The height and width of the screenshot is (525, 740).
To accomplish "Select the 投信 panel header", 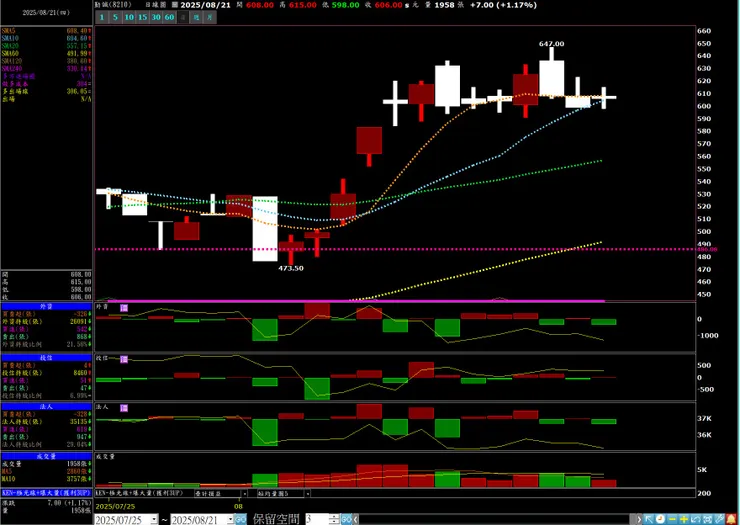I will pyautogui.click(x=46, y=358).
